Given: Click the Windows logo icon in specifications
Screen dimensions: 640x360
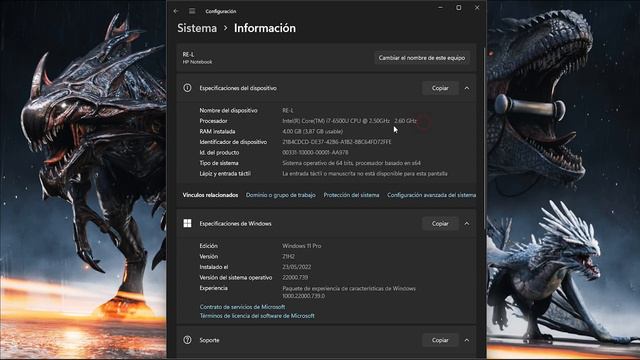Looking at the screenshot, I should point(187,223).
